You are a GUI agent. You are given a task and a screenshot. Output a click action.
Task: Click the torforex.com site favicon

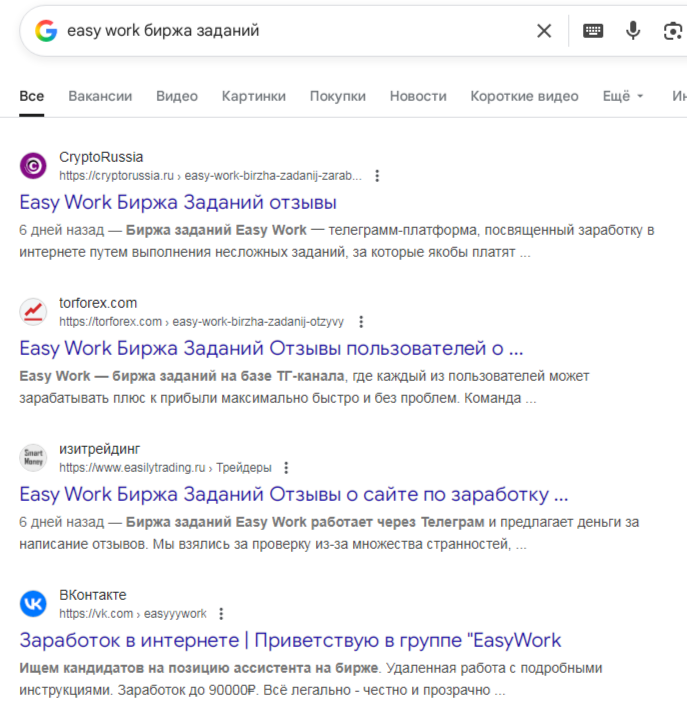click(33, 312)
